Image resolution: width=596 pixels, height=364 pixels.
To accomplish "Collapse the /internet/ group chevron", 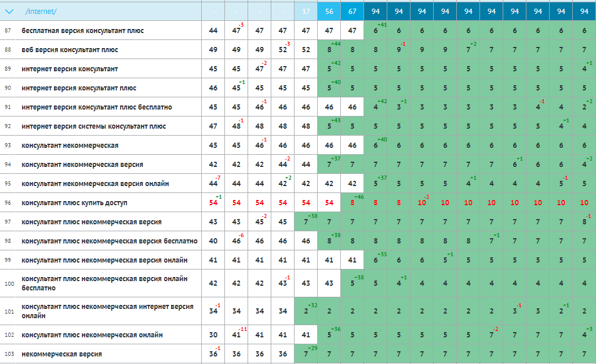I will click(9, 12).
